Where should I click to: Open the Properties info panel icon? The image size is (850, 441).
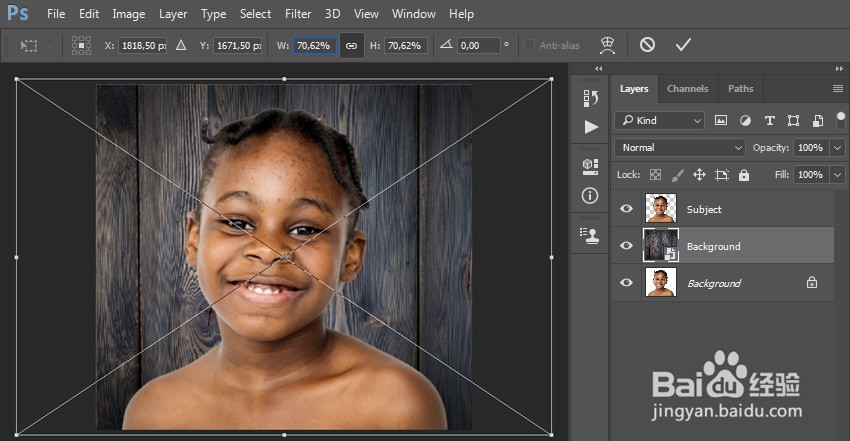591,196
